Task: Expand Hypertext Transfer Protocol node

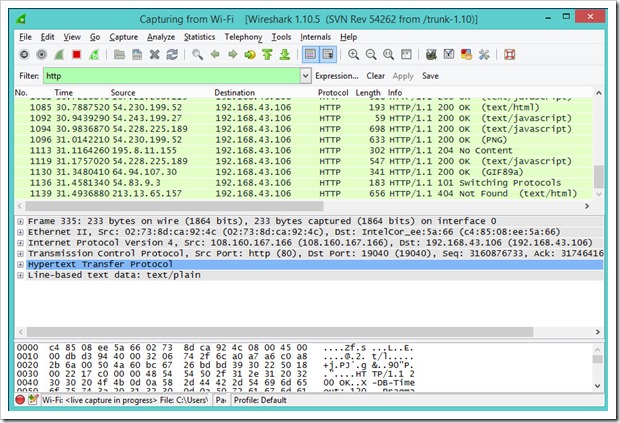Action: [x=20, y=264]
